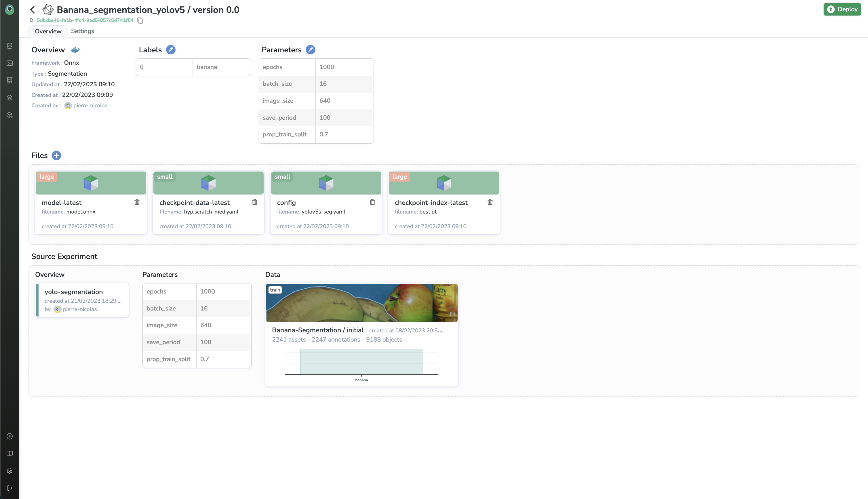Viewport: 868px width, 499px height.
Task: Switch to the Settings tab
Action: point(82,31)
